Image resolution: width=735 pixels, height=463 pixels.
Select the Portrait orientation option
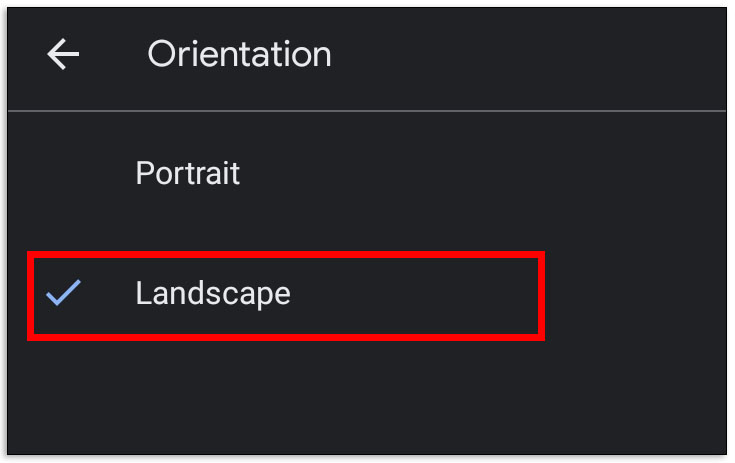(x=188, y=173)
